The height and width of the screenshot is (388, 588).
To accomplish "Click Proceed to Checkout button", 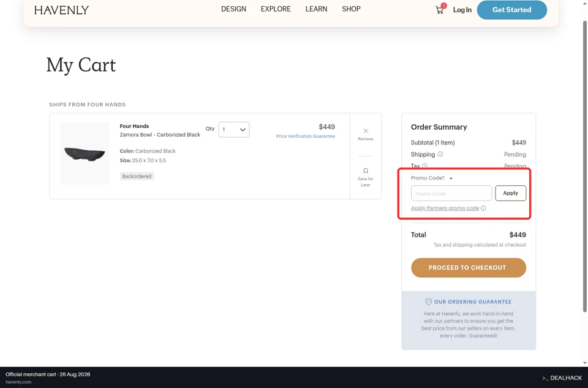I will click(x=469, y=268).
